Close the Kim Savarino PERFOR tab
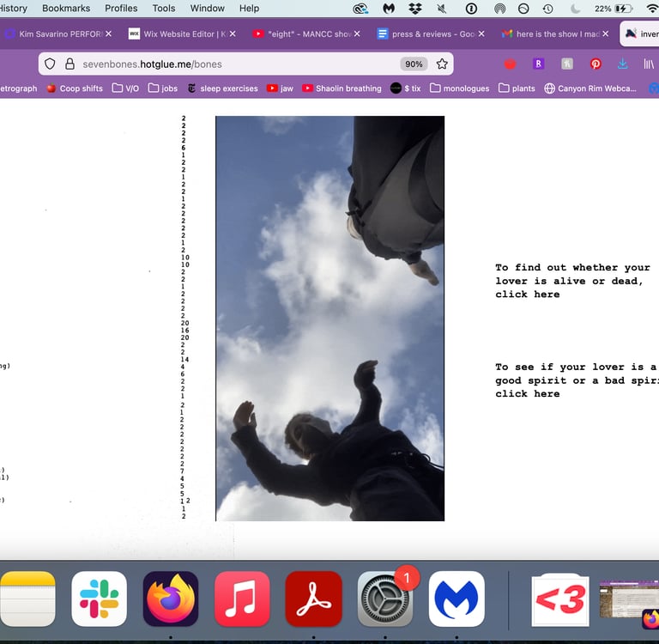 [x=108, y=33]
